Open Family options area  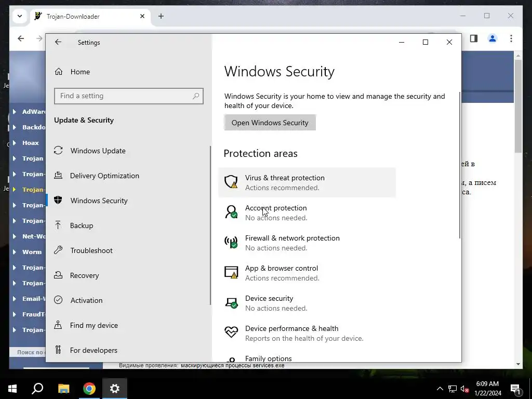point(307,357)
